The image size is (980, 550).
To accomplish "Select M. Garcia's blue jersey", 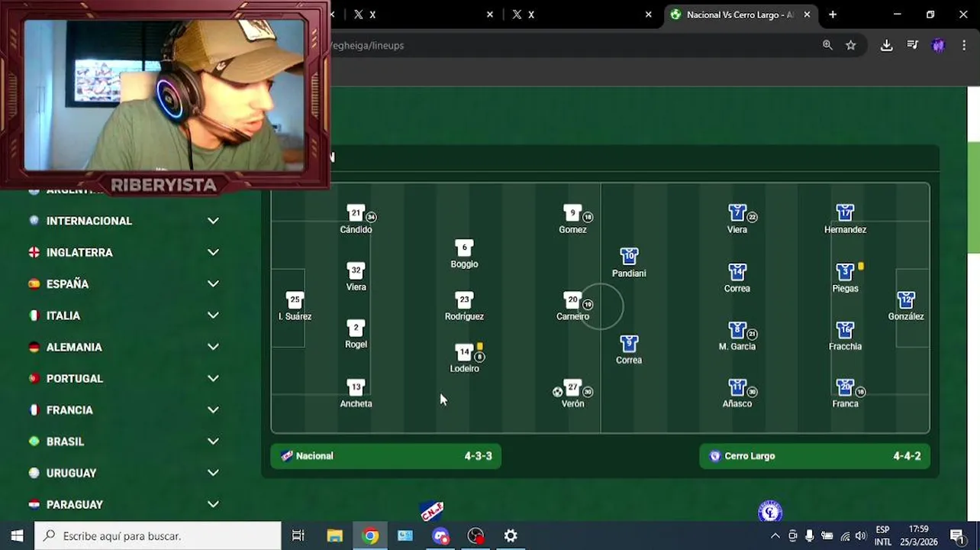I will 737,330.
